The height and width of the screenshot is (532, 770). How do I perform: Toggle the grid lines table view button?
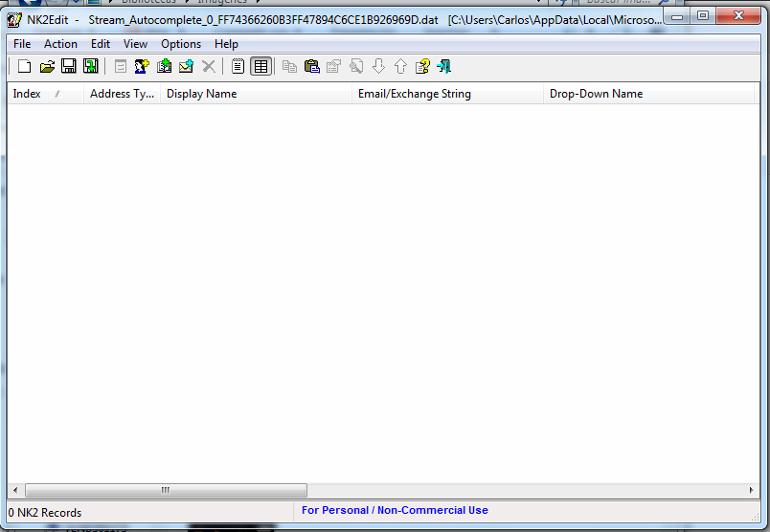point(260,66)
